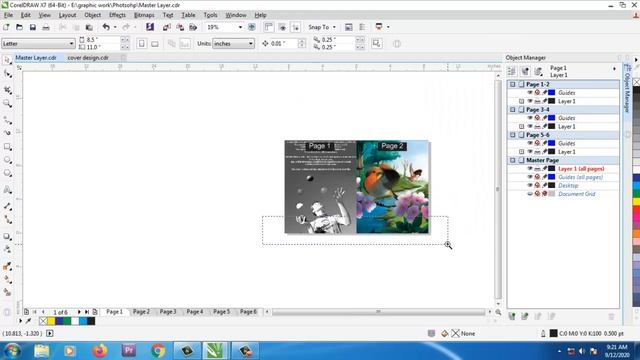
Task: Toggle the show rulers icon
Action: tap(269, 27)
